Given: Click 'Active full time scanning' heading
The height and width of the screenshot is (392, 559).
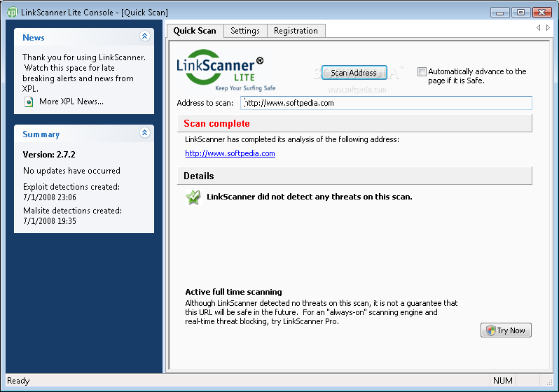Looking at the screenshot, I should 233,292.
